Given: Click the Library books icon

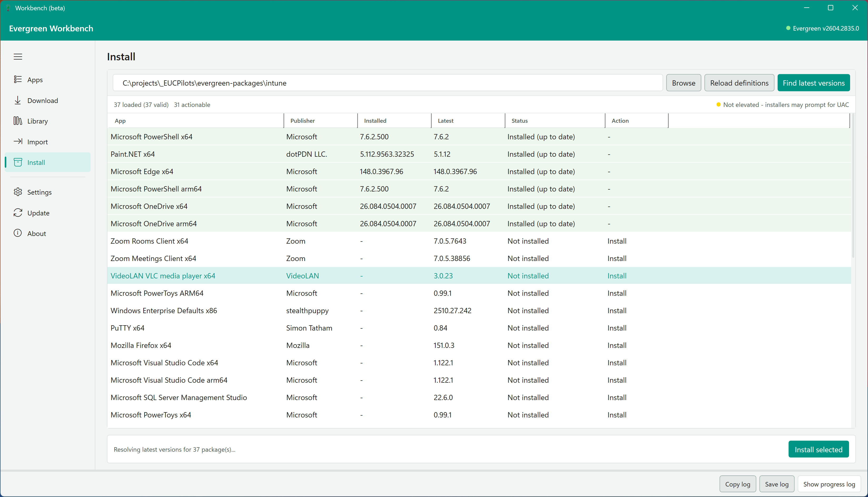Looking at the screenshot, I should pos(18,121).
